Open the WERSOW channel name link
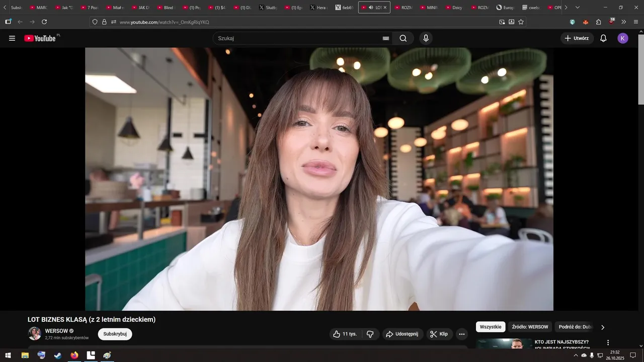The image size is (644, 362). [x=56, y=331]
